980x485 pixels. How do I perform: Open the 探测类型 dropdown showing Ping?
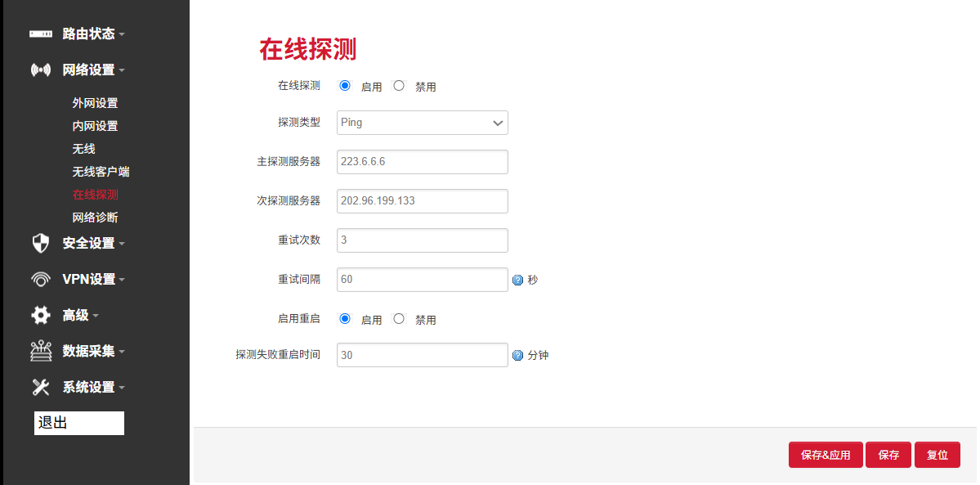point(422,123)
